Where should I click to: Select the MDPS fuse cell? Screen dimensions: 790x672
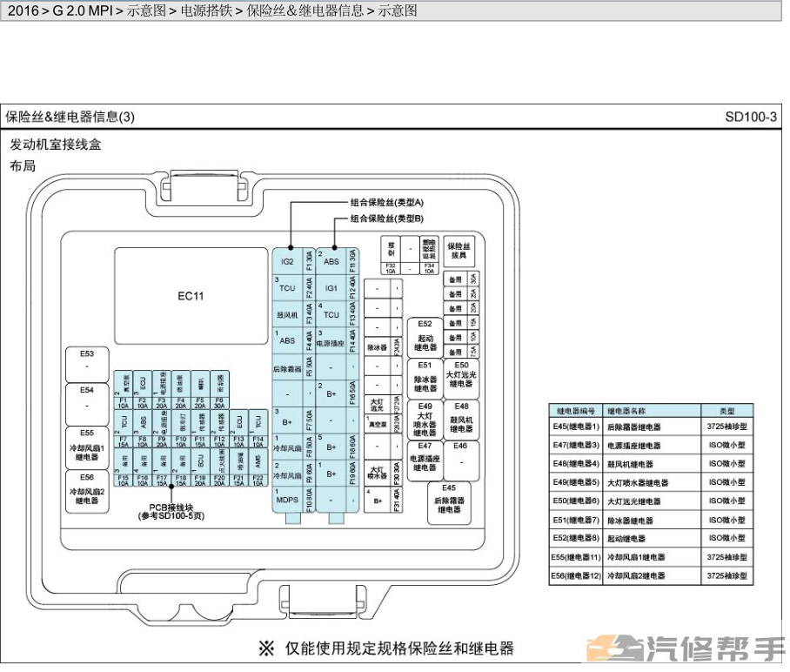click(288, 500)
